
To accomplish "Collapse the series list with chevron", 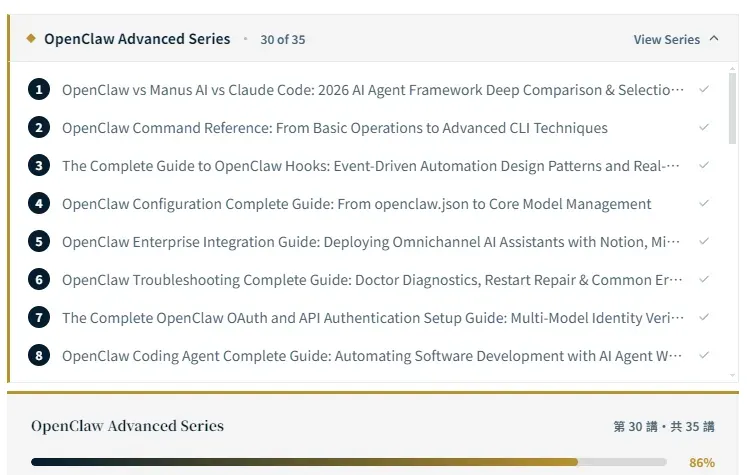I will [714, 39].
